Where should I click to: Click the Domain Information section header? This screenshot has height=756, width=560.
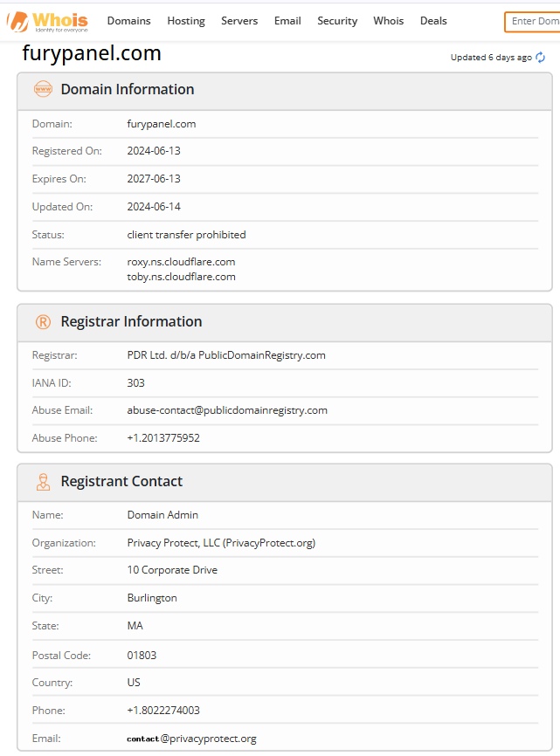(x=128, y=89)
